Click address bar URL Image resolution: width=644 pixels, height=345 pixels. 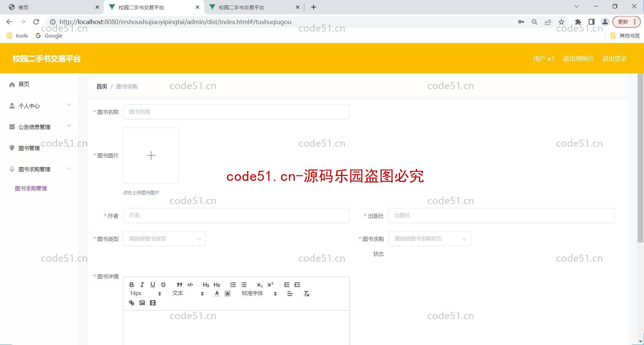coord(175,22)
